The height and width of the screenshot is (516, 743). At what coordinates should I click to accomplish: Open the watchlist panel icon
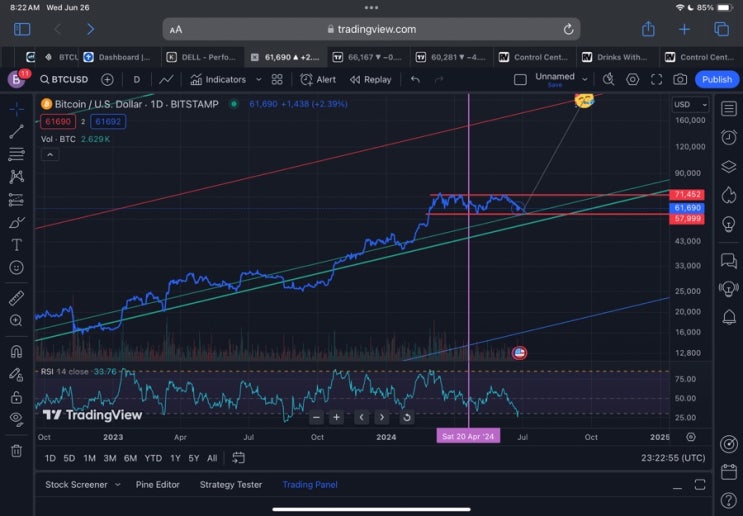pyautogui.click(x=728, y=109)
